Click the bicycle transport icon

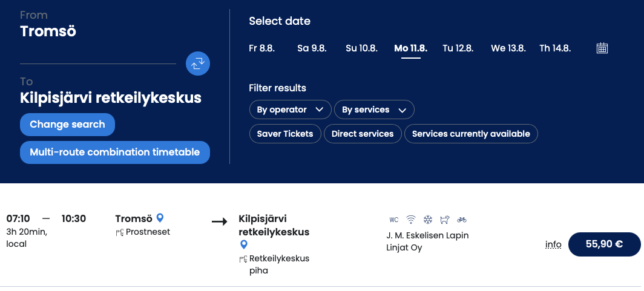462,220
